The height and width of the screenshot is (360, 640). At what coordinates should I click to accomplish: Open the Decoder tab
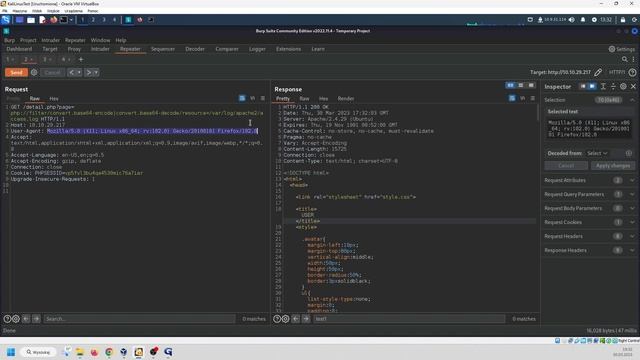point(195,49)
